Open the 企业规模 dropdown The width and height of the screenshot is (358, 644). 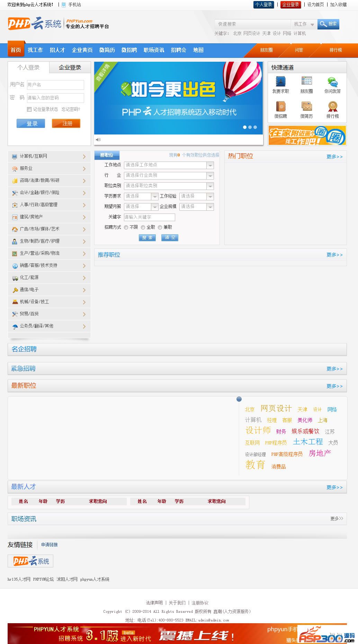click(197, 207)
